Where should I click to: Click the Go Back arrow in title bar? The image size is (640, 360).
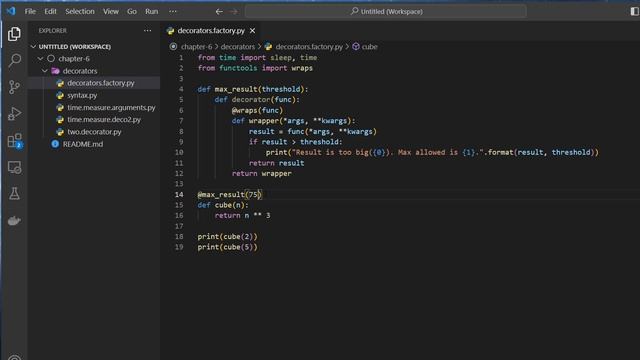219,11
